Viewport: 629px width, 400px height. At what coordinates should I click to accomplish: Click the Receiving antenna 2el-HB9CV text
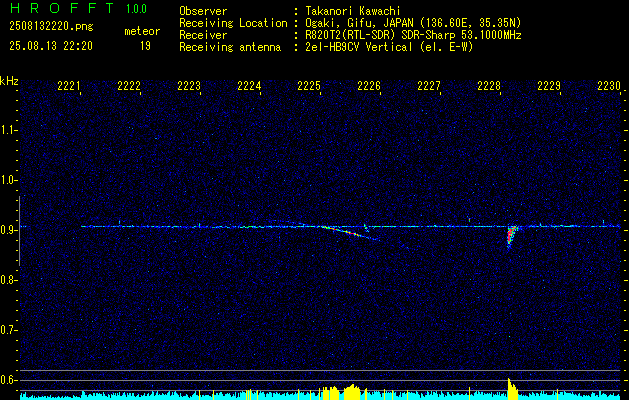[x=389, y=47]
